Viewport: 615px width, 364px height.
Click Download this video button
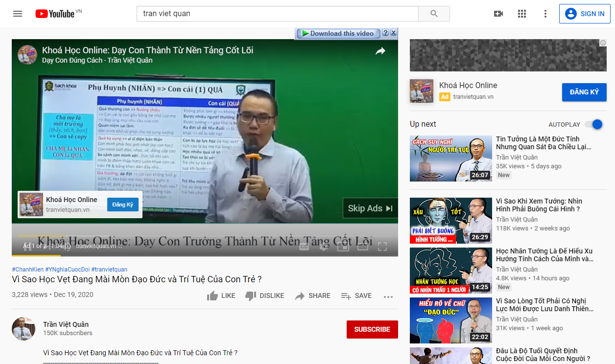(338, 33)
